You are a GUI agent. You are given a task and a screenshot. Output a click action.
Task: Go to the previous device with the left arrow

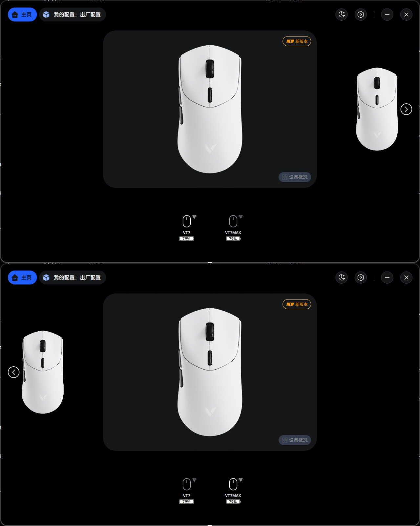(x=13, y=372)
